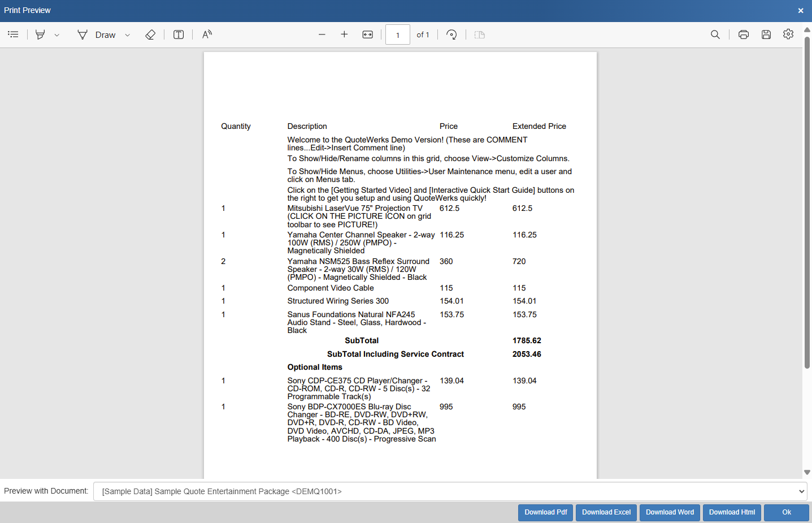Open PDF viewer settings gear

point(788,34)
